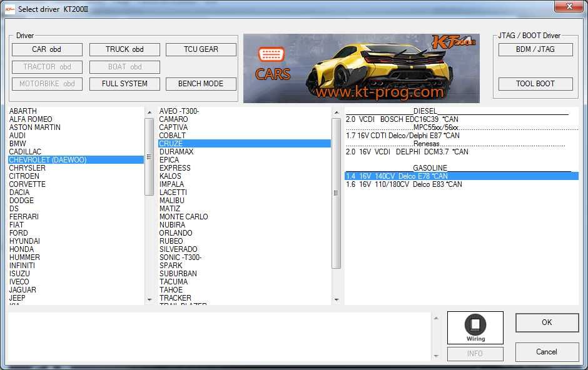
Task: Choose SPARK model
Action: click(245, 266)
